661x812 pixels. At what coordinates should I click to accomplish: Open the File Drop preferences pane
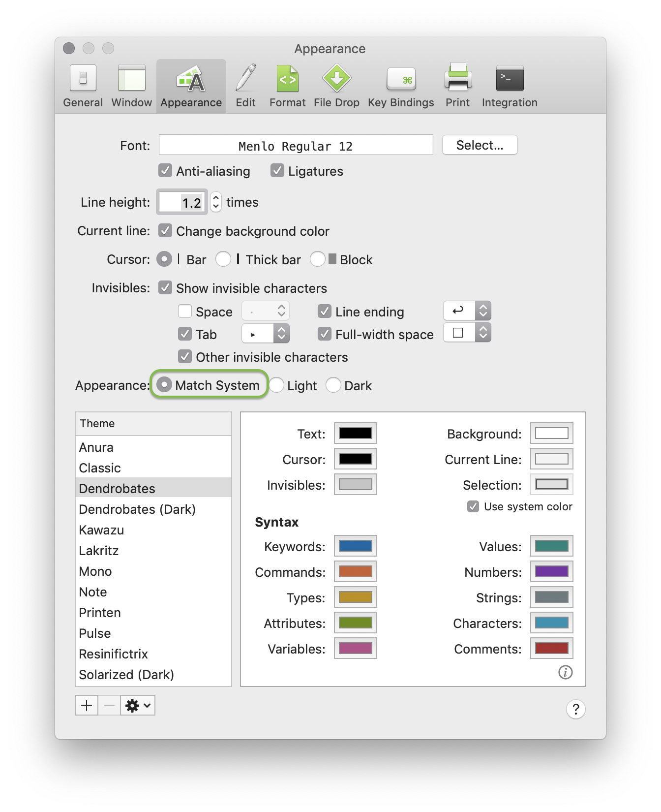click(x=337, y=86)
